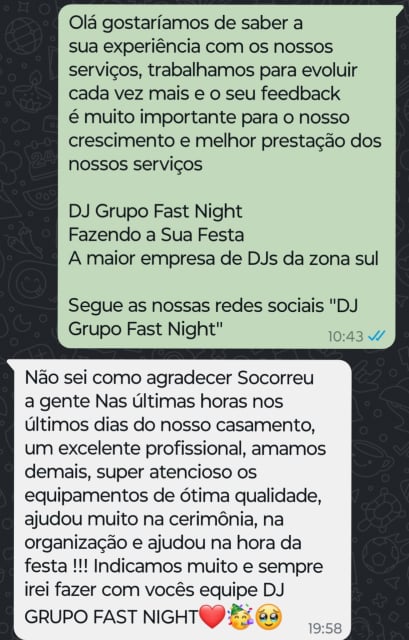The width and height of the screenshot is (409, 640).
Task: Tap "Não sei como agradecer Socorreu" line
Action: coord(169,378)
